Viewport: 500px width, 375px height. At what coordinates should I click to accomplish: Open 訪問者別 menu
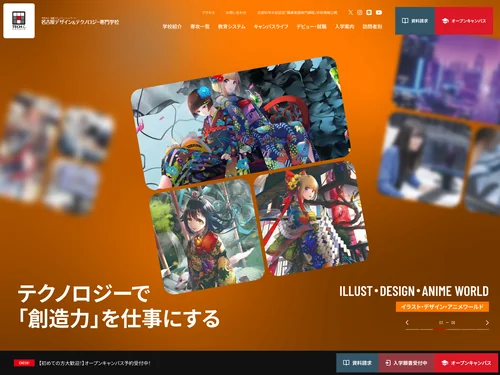(x=372, y=26)
